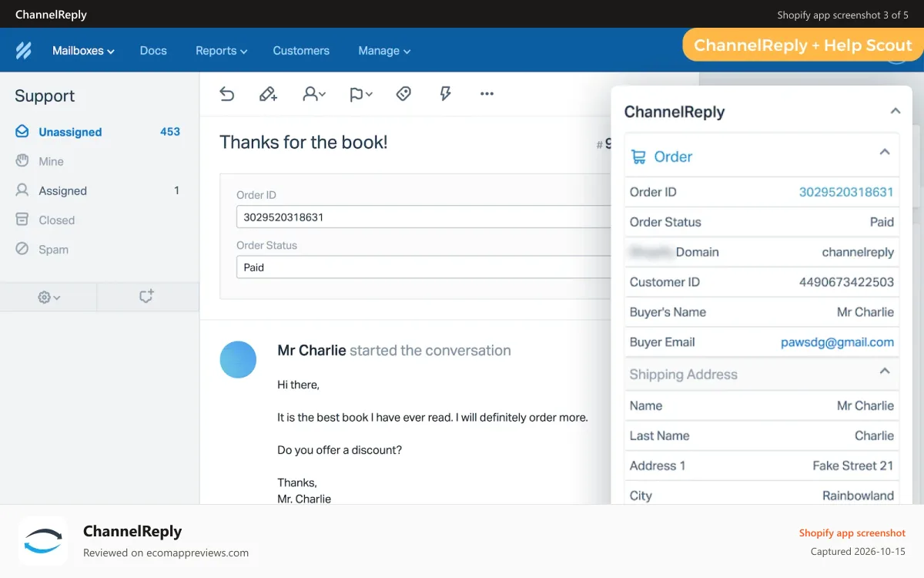Viewport: 924px width, 578px height.
Task: Click the Order ID input field
Action: 423,217
